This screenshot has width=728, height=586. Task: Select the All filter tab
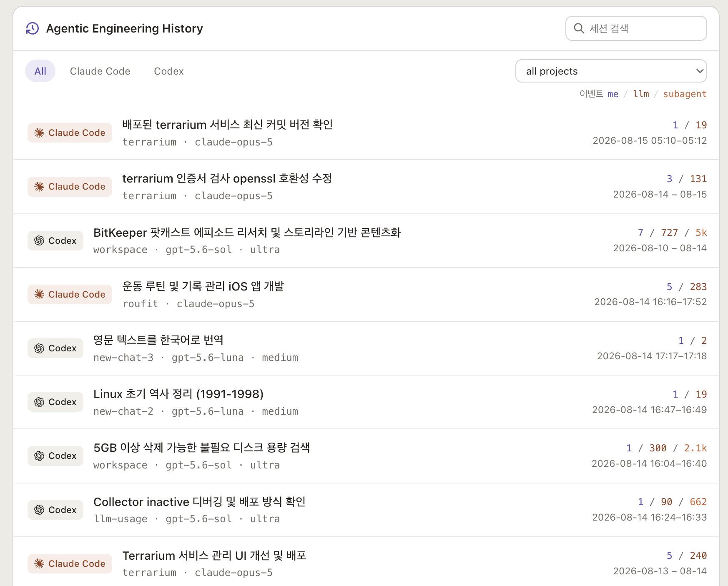tap(40, 71)
